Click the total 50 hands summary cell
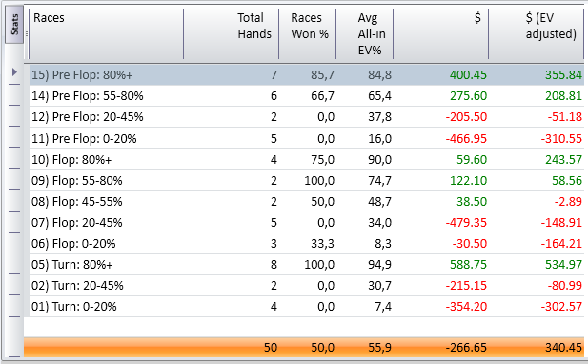Image resolution: width=588 pixels, height=364 pixels. (x=271, y=348)
